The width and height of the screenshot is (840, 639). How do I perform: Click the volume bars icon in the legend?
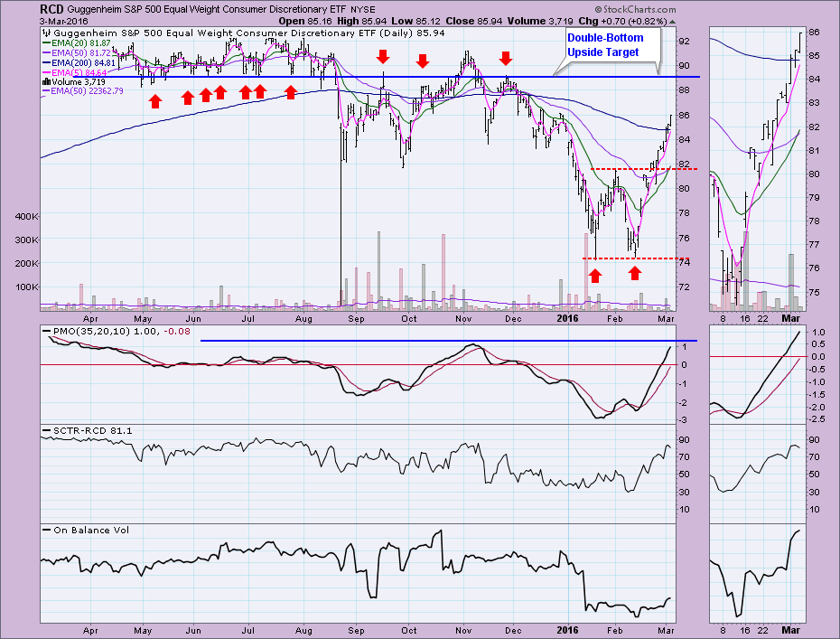(x=46, y=82)
